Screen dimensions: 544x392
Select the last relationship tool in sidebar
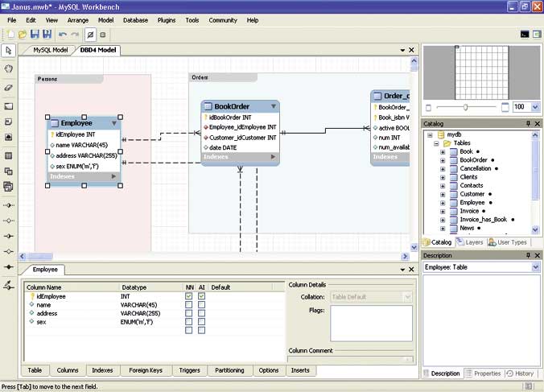point(8,286)
